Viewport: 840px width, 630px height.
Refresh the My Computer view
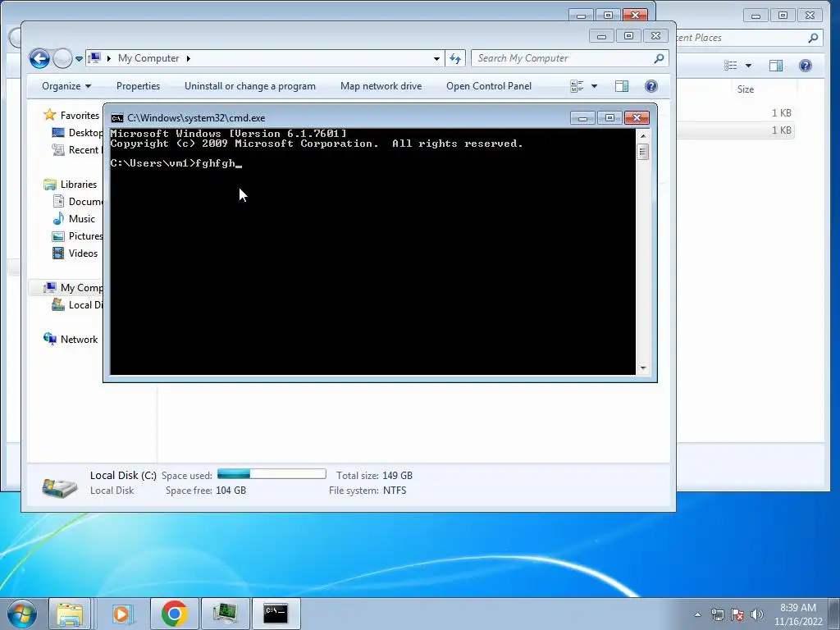coord(455,58)
